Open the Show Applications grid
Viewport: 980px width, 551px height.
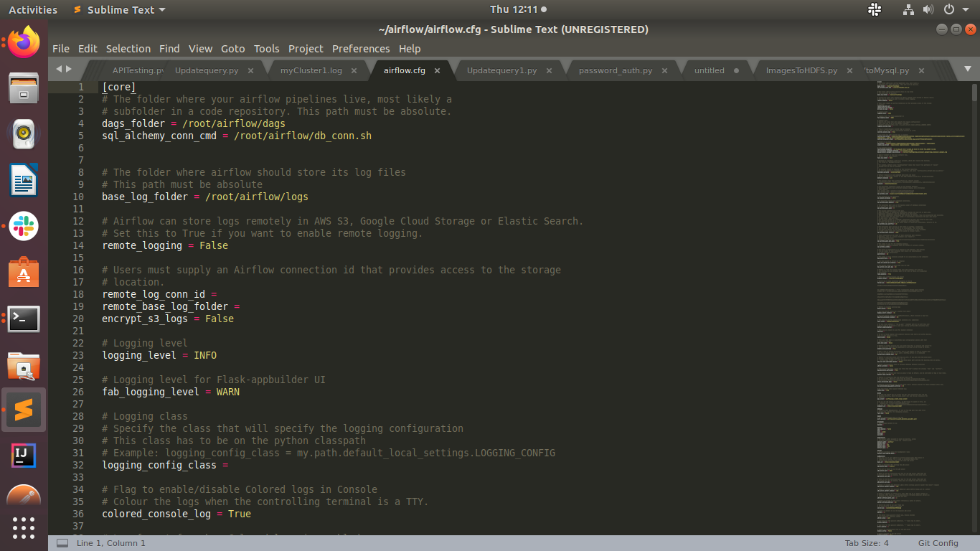[x=24, y=528]
